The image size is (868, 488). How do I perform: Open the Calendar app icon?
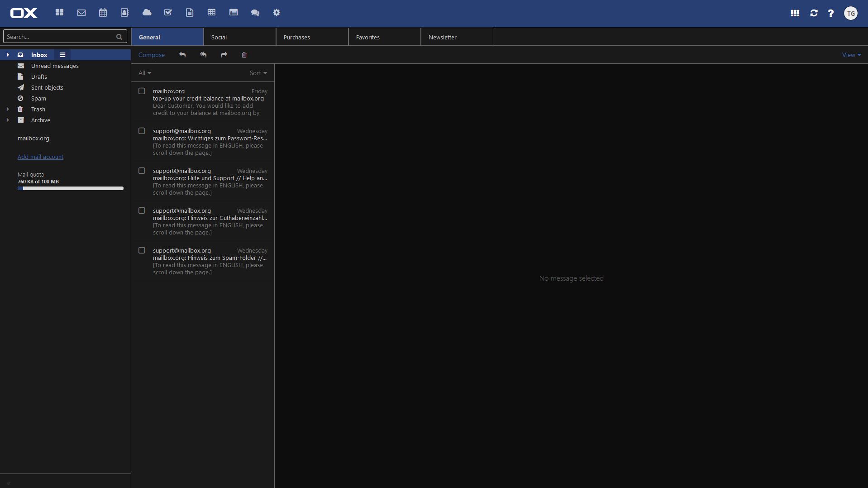click(x=103, y=13)
